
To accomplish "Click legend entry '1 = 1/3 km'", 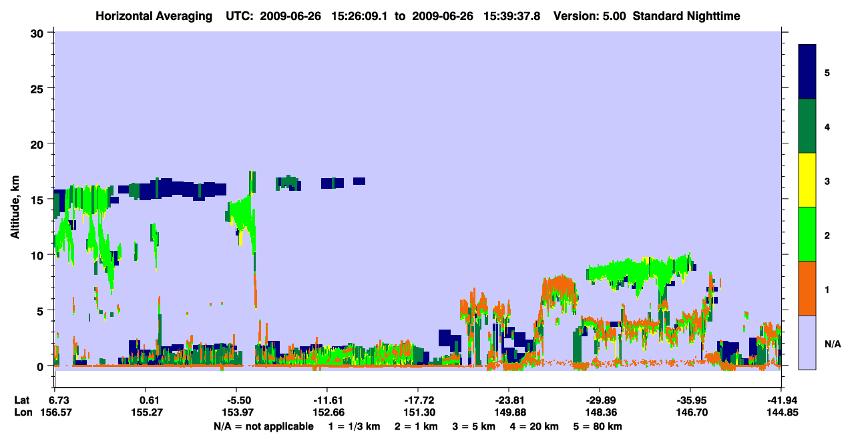I will [355, 426].
